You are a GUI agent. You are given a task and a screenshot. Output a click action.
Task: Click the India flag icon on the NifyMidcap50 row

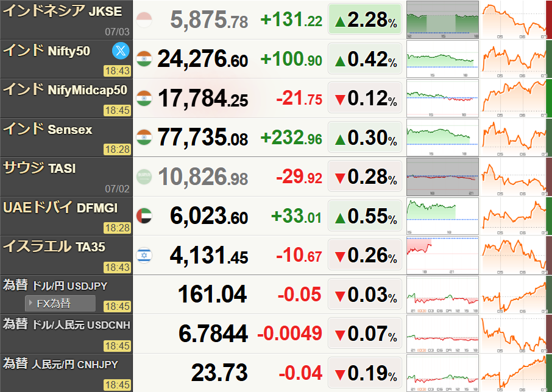pyautogui.click(x=144, y=98)
